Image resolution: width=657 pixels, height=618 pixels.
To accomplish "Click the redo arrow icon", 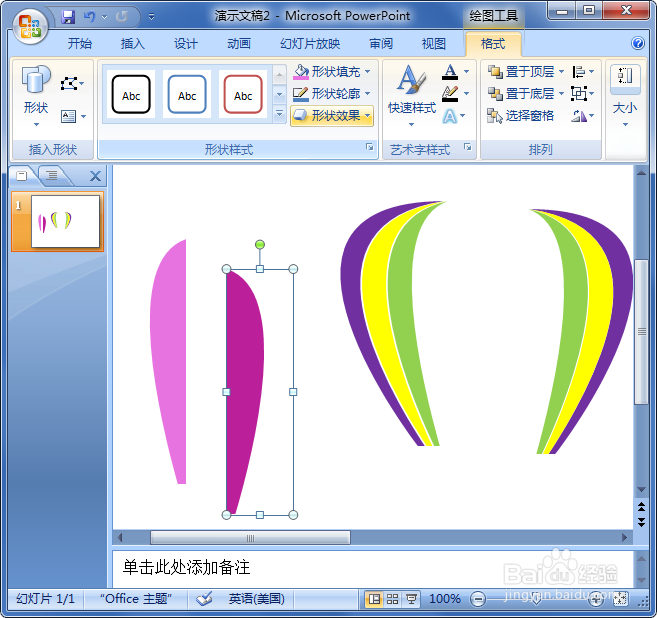I will tap(122, 17).
